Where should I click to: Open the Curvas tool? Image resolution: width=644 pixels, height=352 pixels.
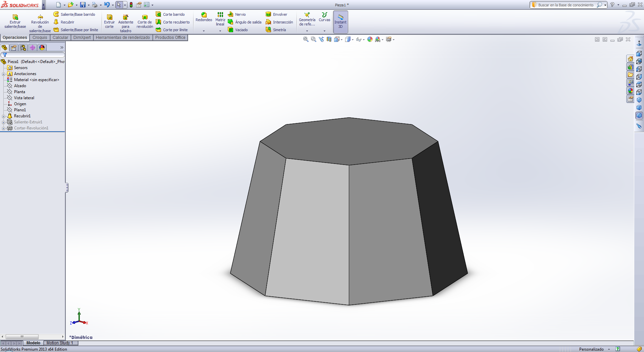coord(324,17)
